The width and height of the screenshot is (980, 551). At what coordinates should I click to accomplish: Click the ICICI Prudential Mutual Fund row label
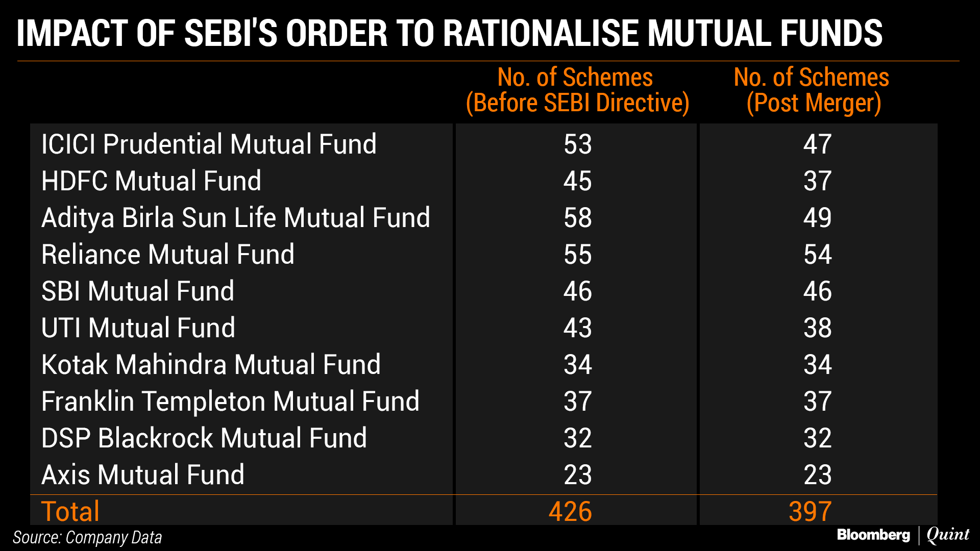209,144
